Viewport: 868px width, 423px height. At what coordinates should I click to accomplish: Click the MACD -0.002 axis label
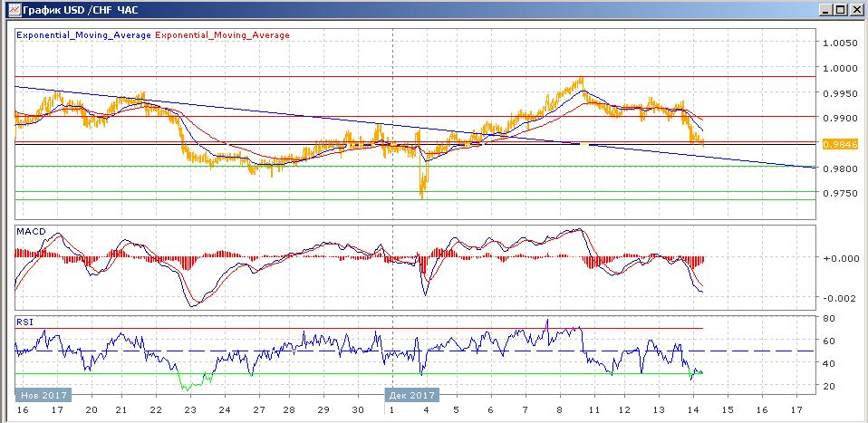(840, 298)
